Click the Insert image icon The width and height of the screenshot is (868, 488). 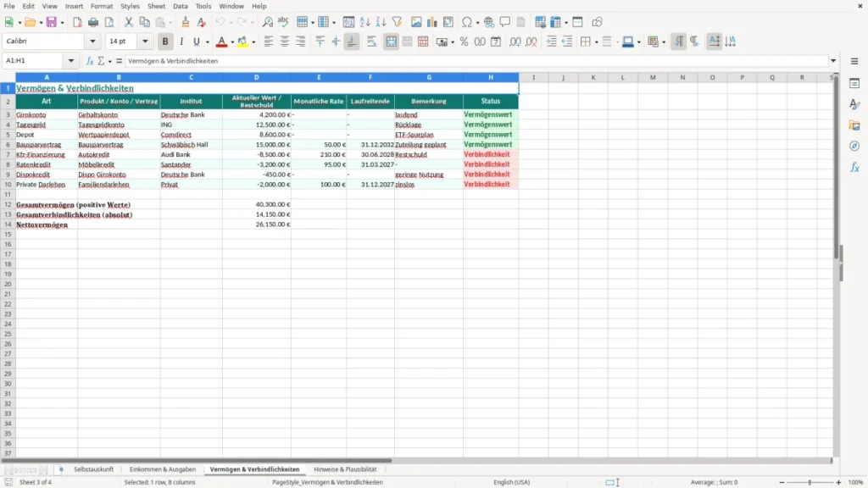pyautogui.click(x=416, y=22)
